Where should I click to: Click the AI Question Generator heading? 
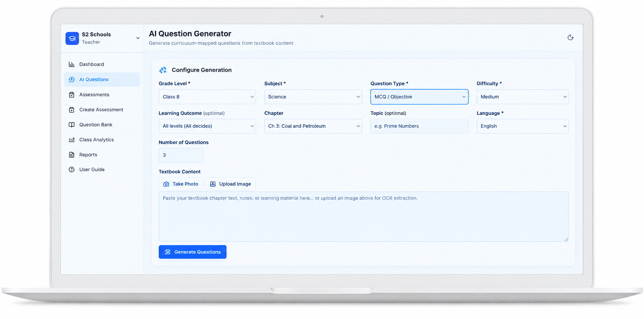click(190, 34)
